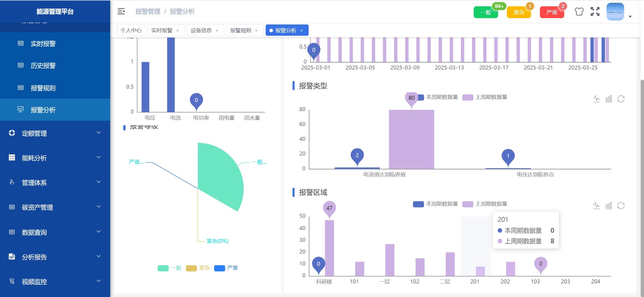
Task: Open 历史报警 in the sidebar
Action: [55, 66]
